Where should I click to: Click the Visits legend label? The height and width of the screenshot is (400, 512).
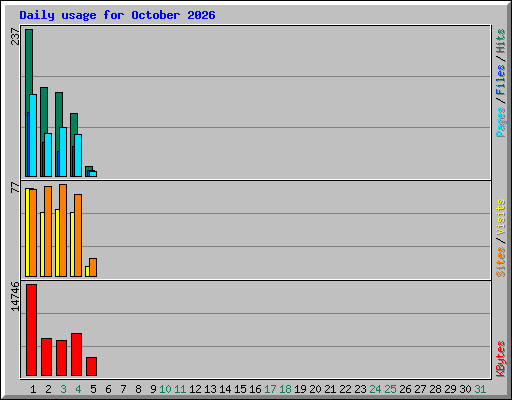pos(500,218)
